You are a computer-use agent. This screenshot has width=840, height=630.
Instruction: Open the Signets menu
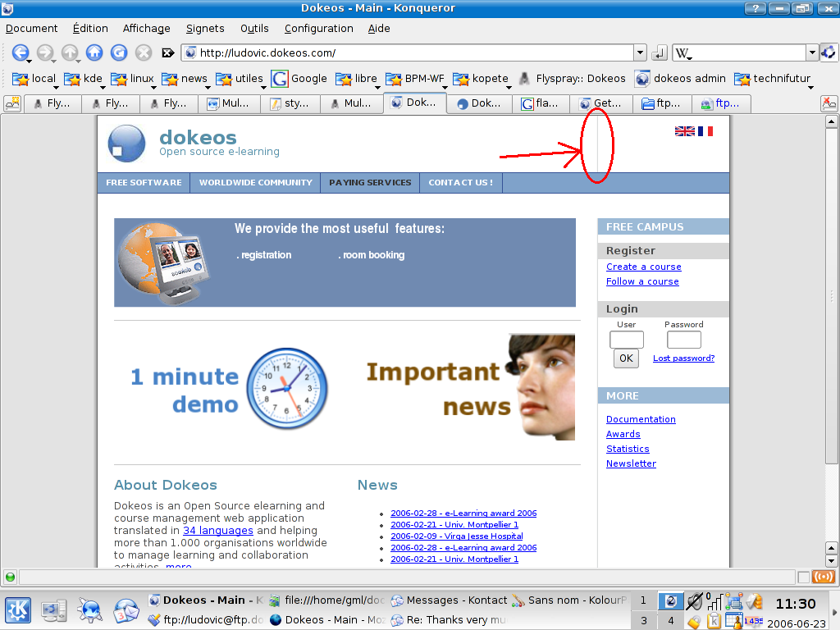click(205, 29)
